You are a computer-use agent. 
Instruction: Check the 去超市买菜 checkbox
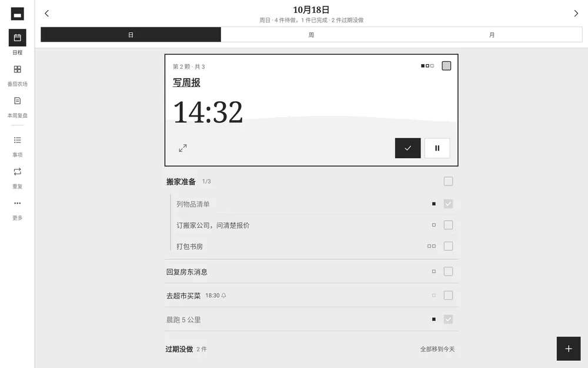pos(448,296)
